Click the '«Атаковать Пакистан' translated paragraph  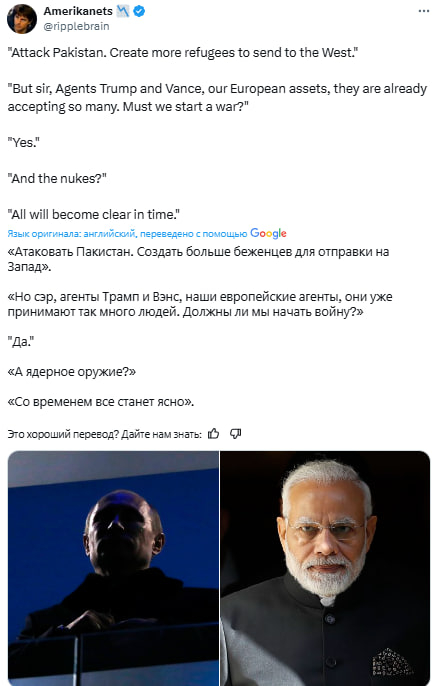point(198,259)
